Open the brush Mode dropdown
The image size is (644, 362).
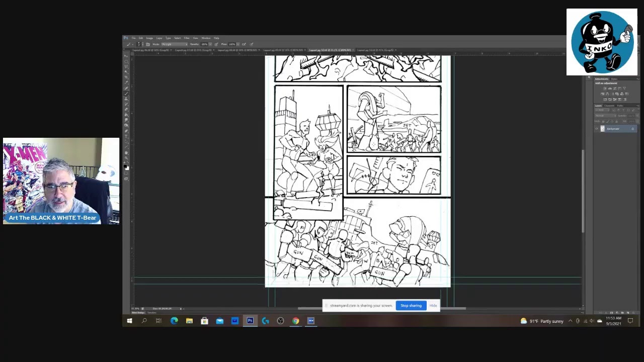(x=174, y=44)
